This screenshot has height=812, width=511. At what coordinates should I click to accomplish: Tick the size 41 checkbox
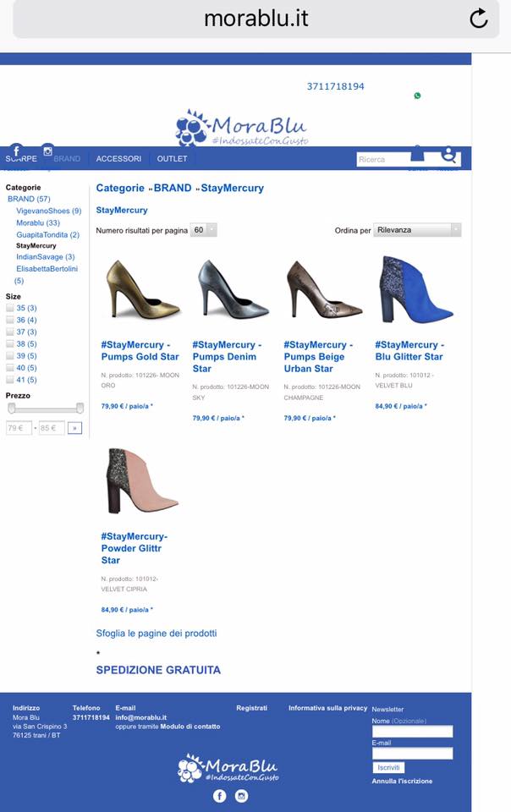click(x=10, y=380)
